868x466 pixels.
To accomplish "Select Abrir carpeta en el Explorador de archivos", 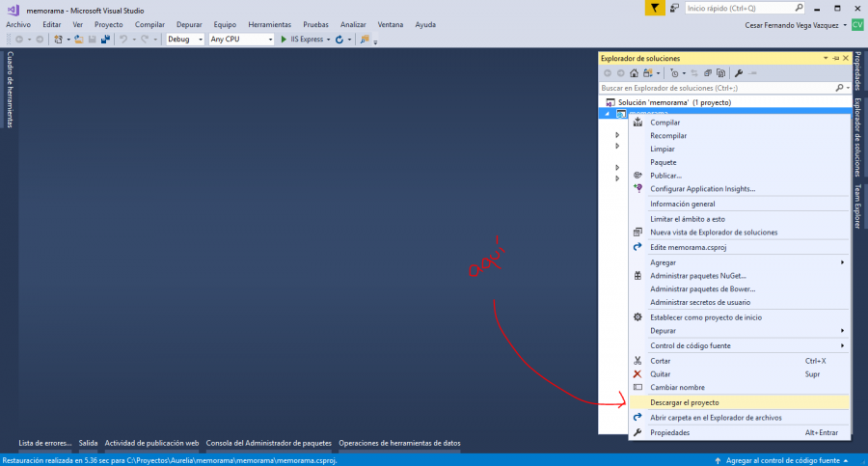I will (739, 418).
